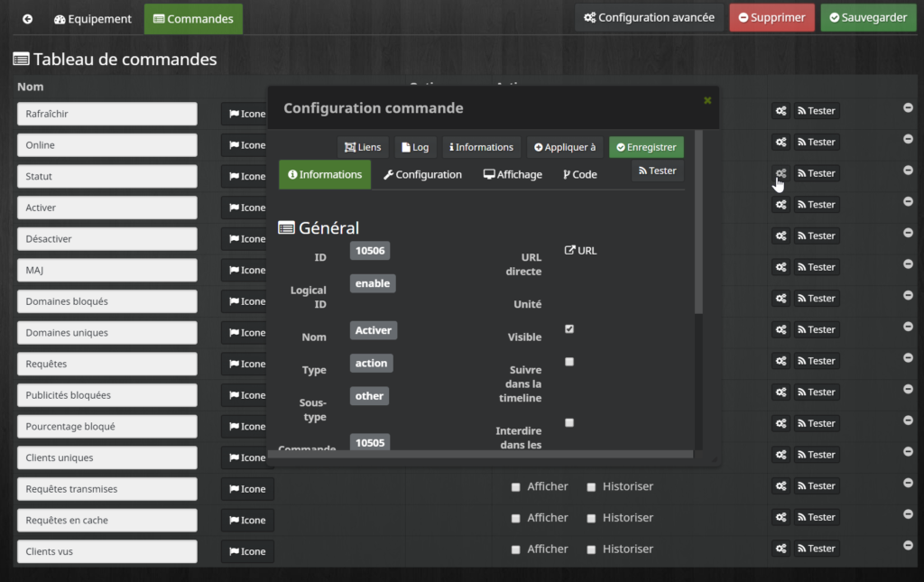Check Afficher for Requêtes en cache
The height and width of the screenshot is (582, 924).
(515, 518)
